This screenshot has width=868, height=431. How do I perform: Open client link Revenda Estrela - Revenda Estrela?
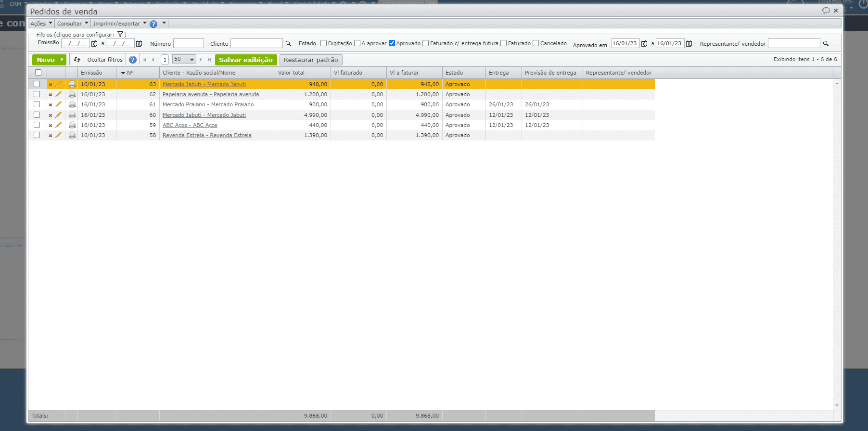[207, 135]
